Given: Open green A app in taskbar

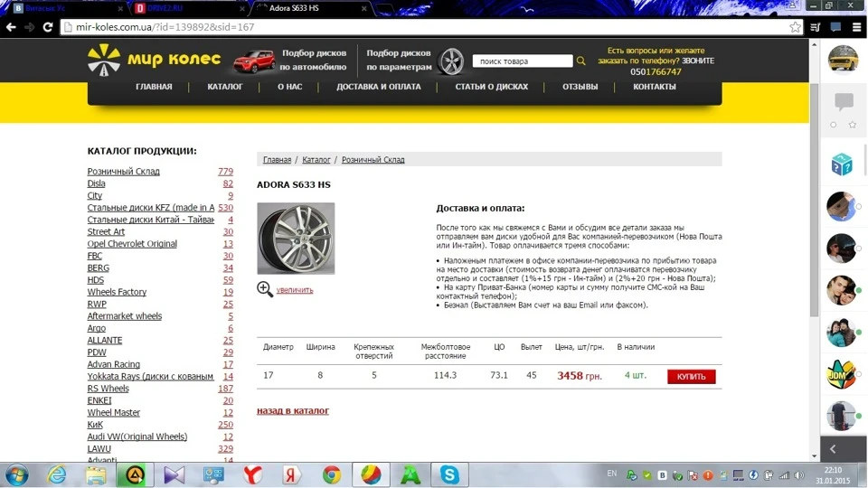Looking at the screenshot, I should 410,475.
